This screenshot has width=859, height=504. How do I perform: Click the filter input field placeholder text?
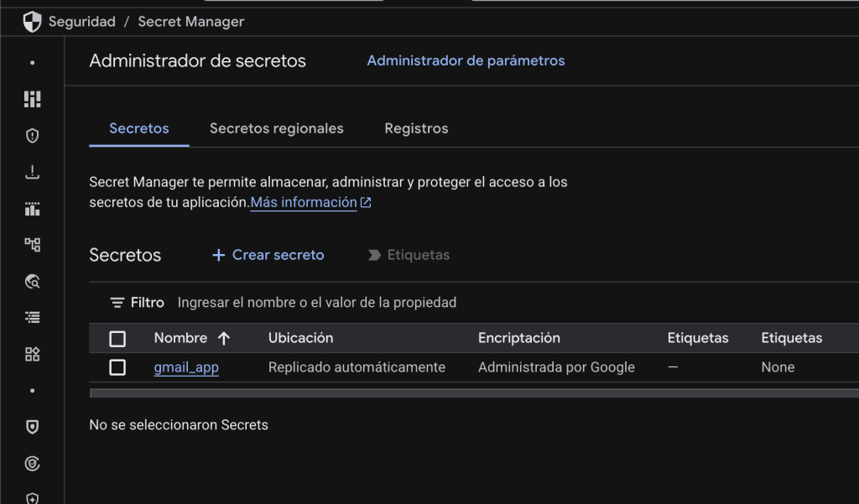pyautogui.click(x=316, y=303)
